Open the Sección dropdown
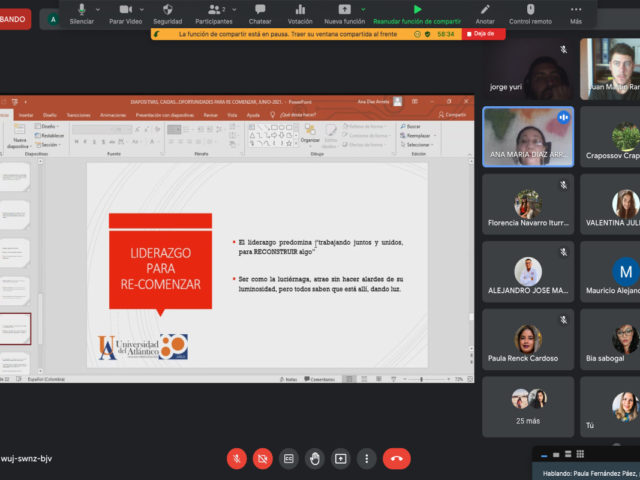This screenshot has width=640, height=480. [48, 145]
